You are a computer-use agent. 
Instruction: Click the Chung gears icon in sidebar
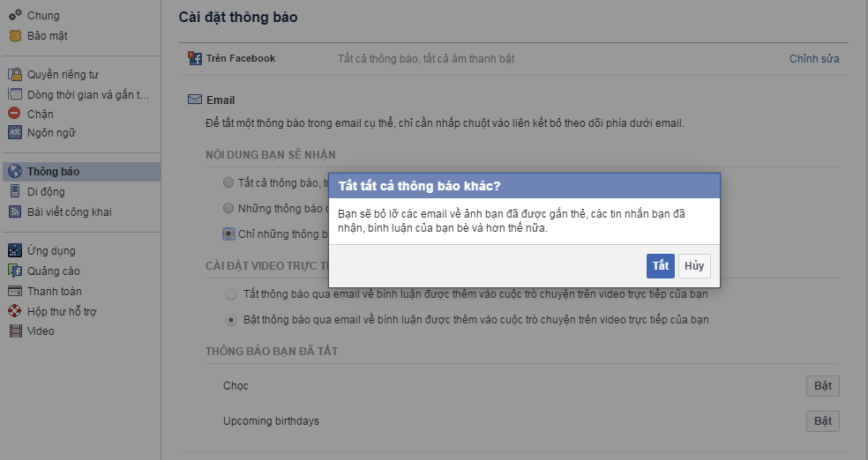tap(15, 16)
